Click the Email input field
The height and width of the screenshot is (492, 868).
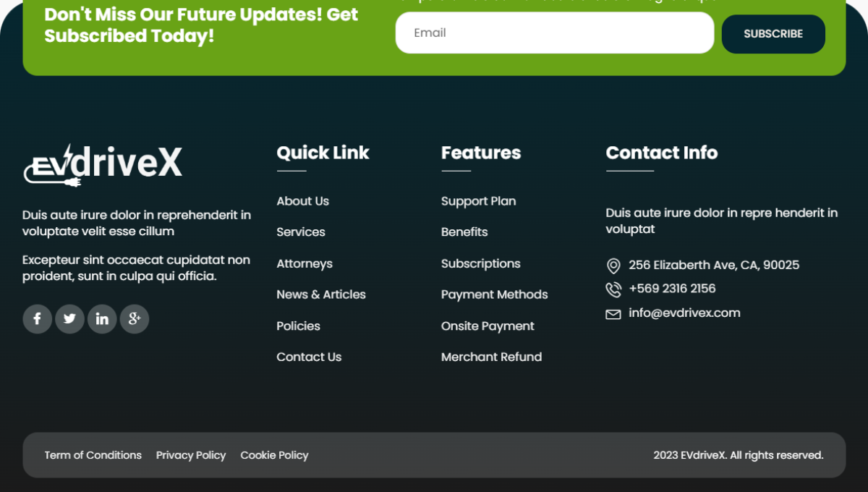click(x=554, y=33)
